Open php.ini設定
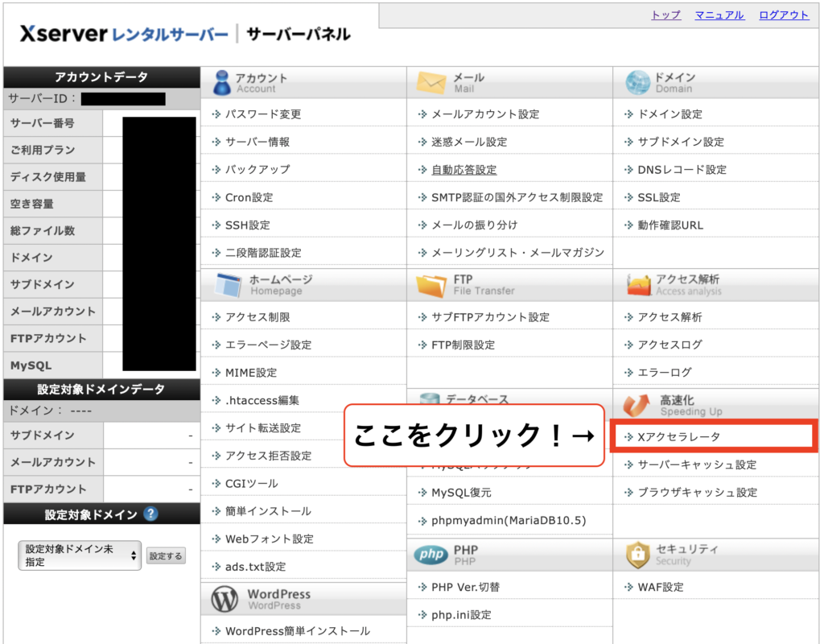 pyautogui.click(x=461, y=614)
